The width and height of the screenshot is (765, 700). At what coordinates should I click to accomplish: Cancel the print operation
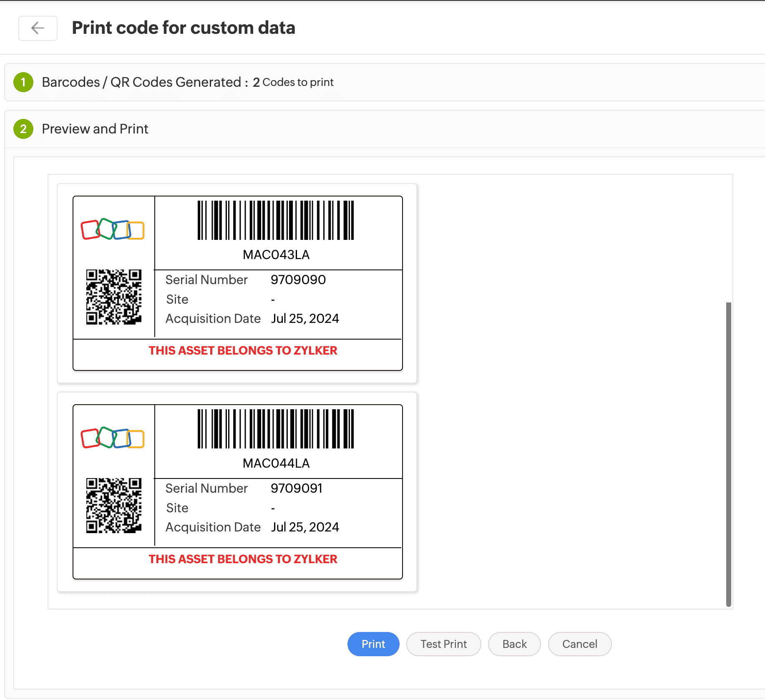pyautogui.click(x=579, y=644)
